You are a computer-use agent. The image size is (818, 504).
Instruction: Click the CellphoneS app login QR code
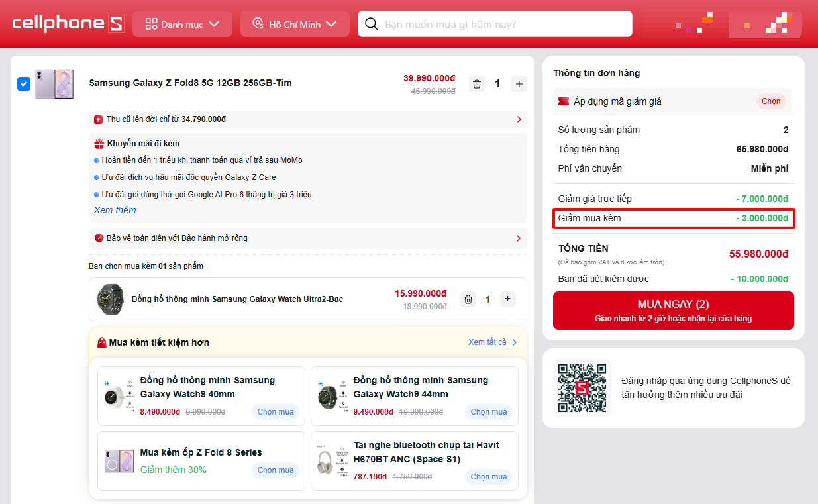tap(582, 389)
